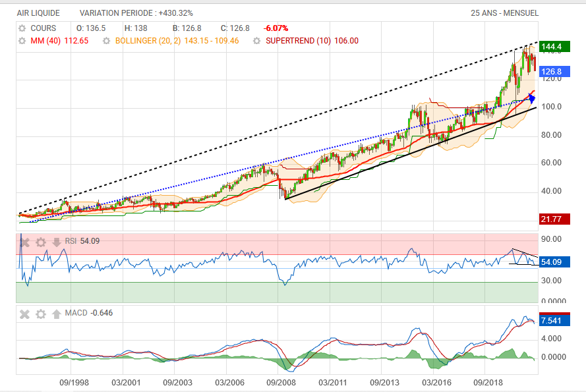This screenshot has height=392, width=586.
Task: Click the blue 7.541 MACD axis tag
Action: coord(554,321)
